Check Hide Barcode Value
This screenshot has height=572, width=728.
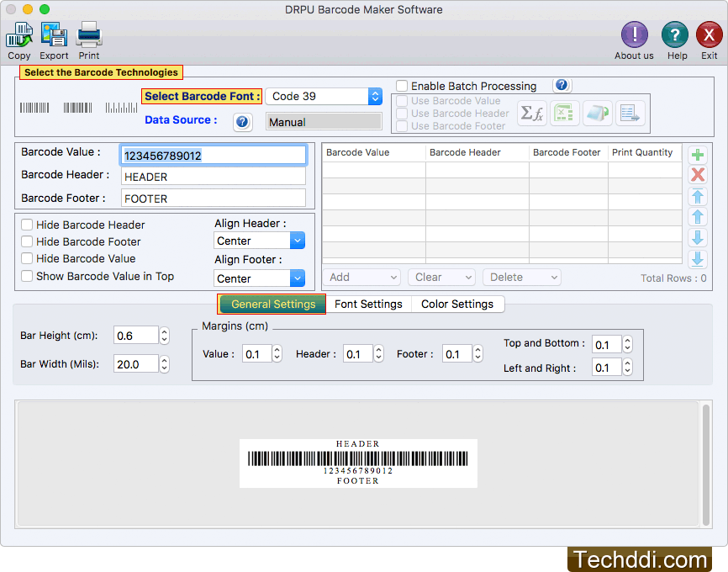tap(27, 258)
